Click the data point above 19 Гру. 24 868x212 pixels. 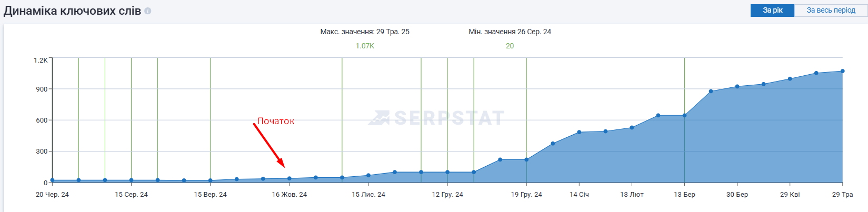(526, 160)
